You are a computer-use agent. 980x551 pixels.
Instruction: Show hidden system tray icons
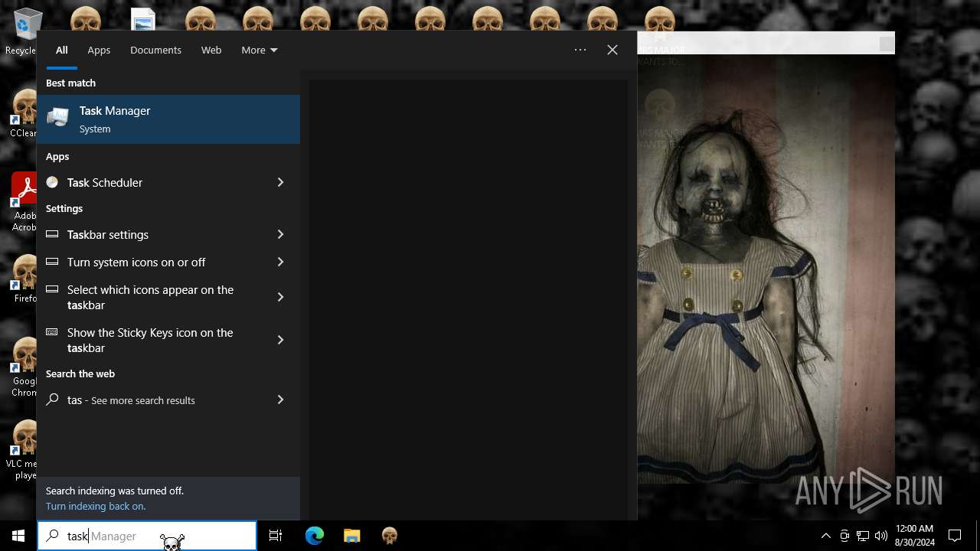(826, 536)
